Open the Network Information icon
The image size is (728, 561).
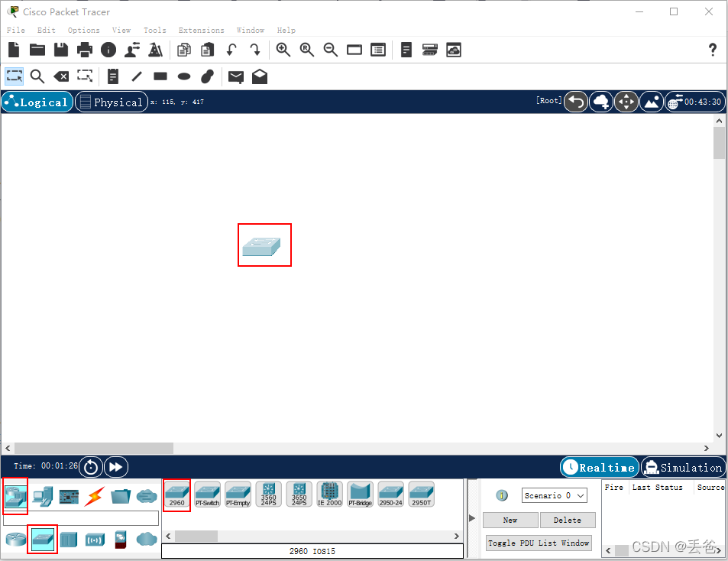pyautogui.click(x=108, y=49)
